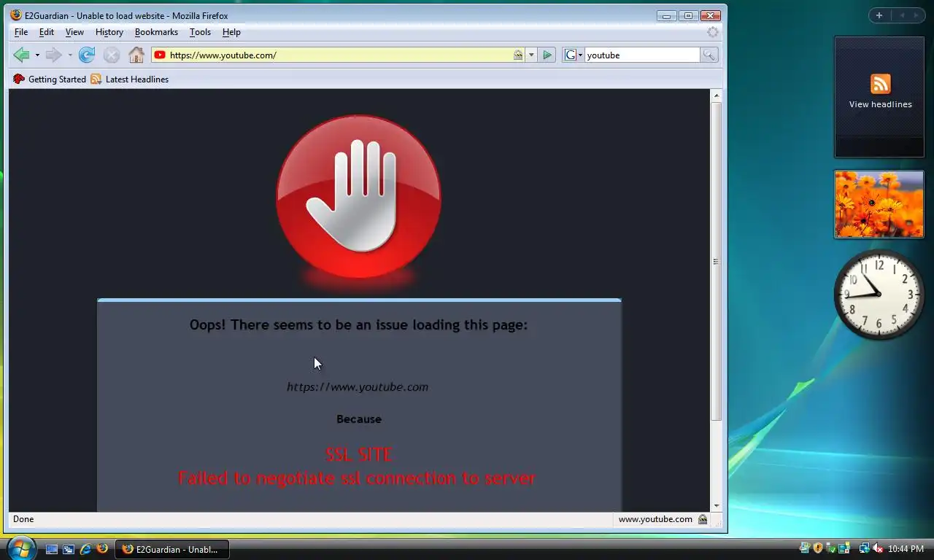Click the Done status bar text

coord(23,519)
